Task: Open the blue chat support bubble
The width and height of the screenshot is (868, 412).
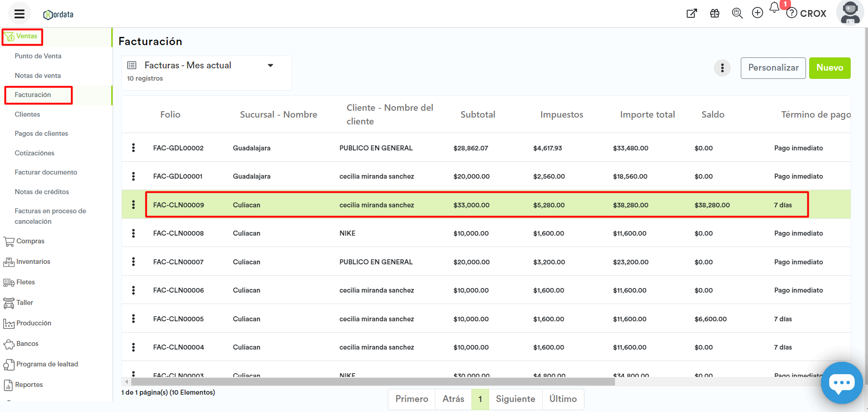Action: coord(841,383)
